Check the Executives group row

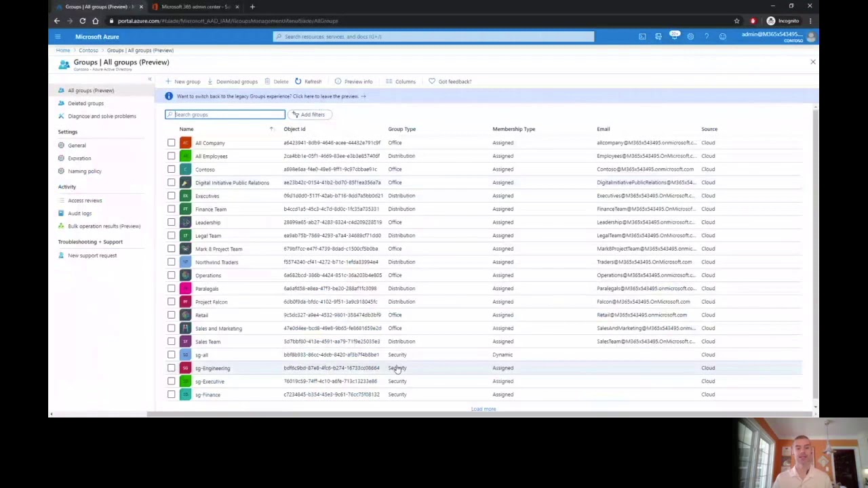click(171, 196)
